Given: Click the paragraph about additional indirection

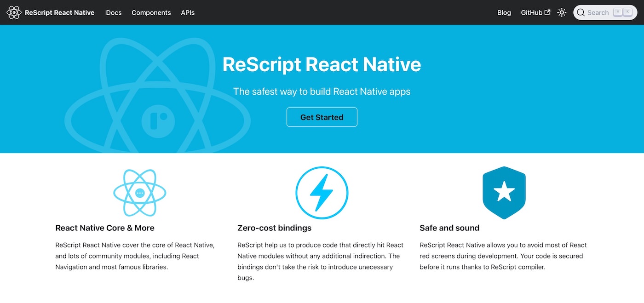Looking at the screenshot, I should 321,262.
